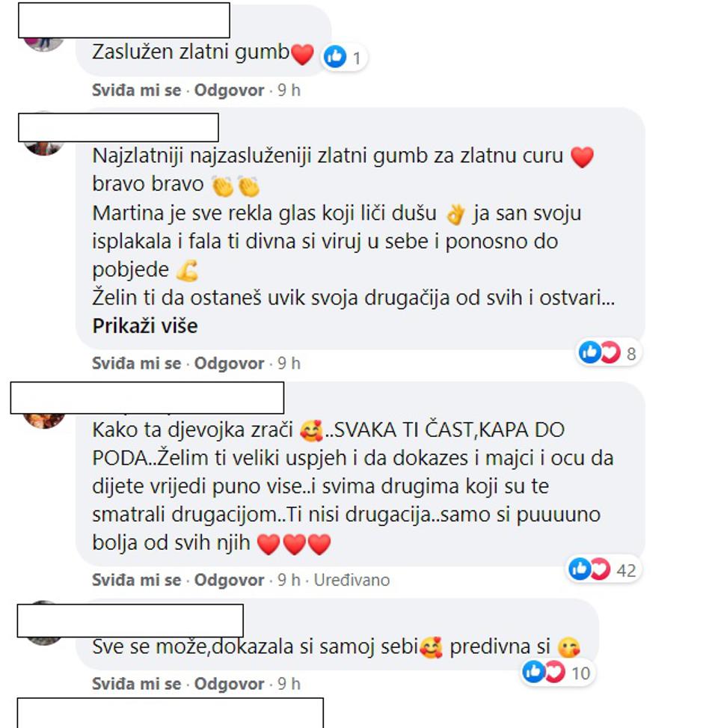Viewport: 703px width, 728px height.
Task: Open reactions badge showing 10 reactions
Action: (557, 673)
